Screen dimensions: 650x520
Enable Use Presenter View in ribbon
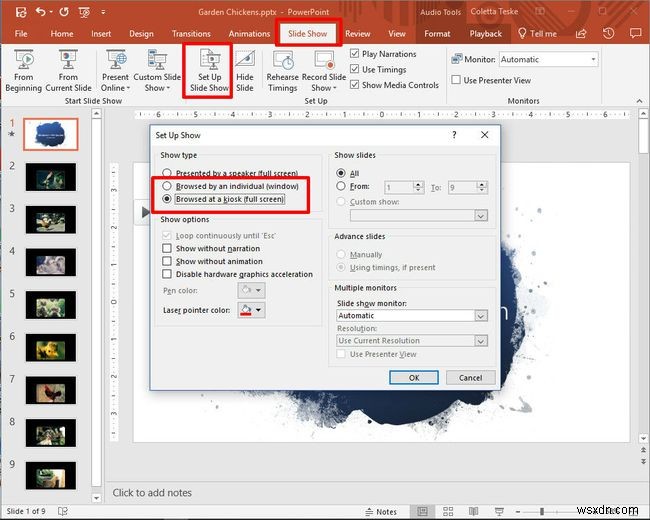tap(456, 80)
